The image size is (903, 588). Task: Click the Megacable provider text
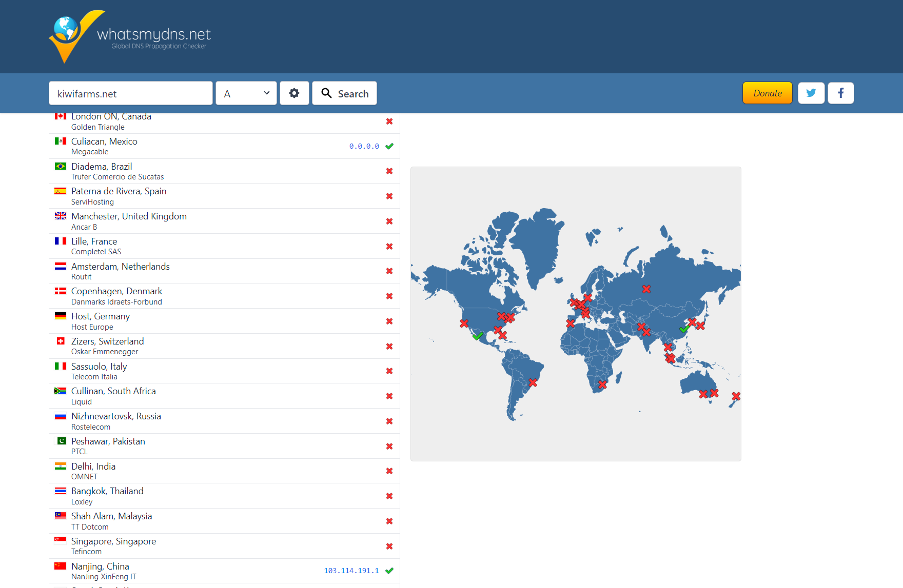tap(90, 152)
